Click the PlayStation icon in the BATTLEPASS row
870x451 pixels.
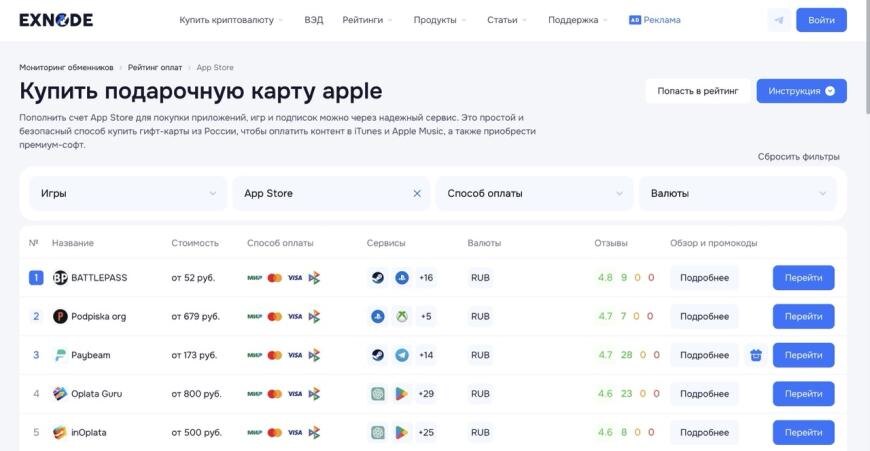(402, 277)
